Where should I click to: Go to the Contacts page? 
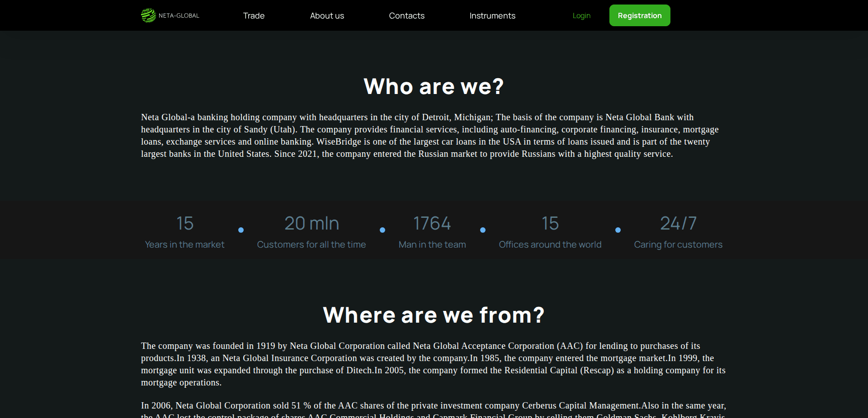pos(406,15)
